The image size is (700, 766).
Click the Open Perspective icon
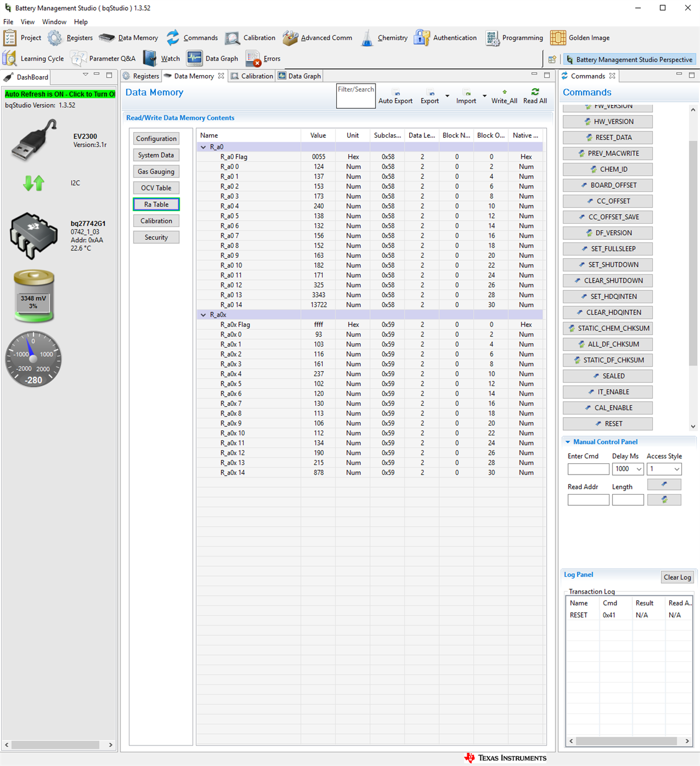pos(552,59)
